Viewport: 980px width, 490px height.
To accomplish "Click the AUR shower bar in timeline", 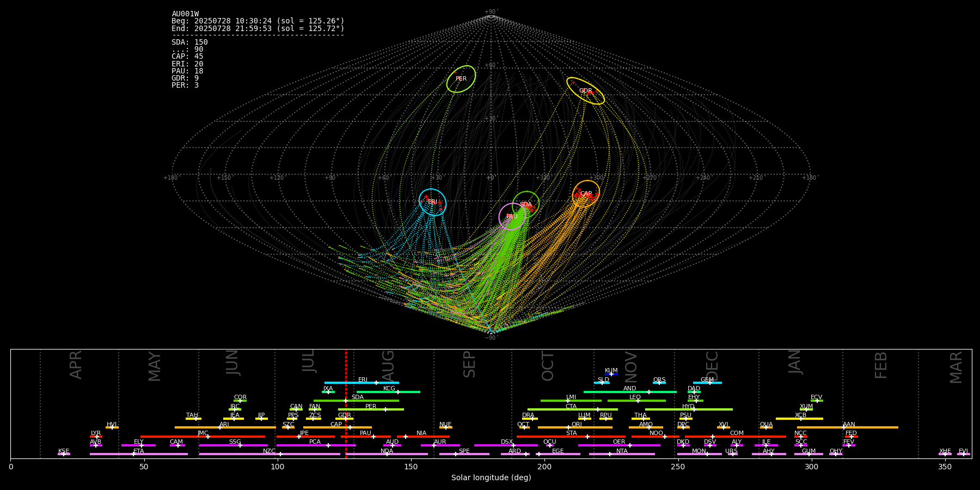I will coord(440,445).
